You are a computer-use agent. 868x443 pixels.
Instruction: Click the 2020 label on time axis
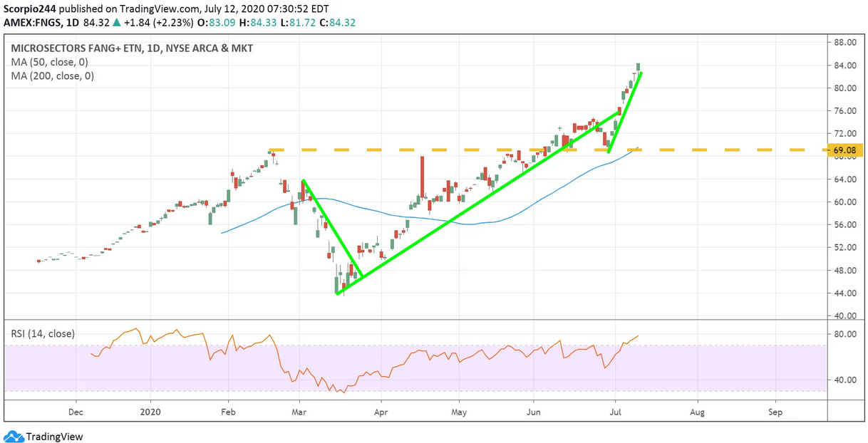(x=151, y=412)
